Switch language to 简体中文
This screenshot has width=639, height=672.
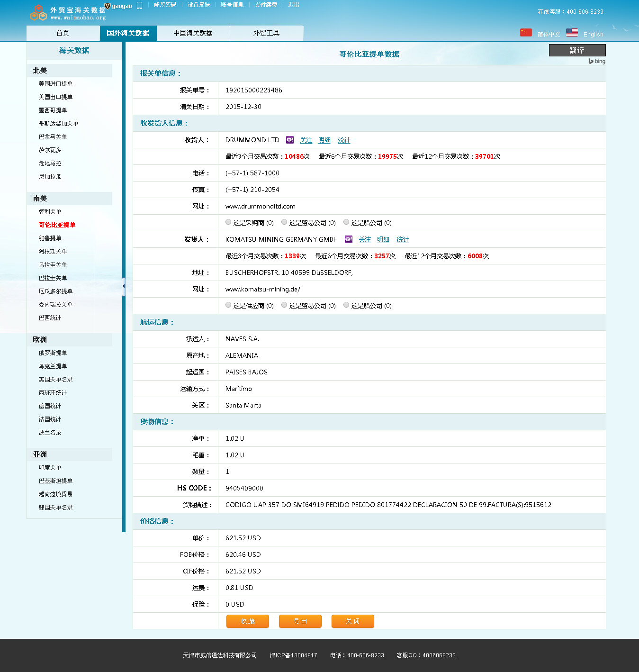pos(549,35)
